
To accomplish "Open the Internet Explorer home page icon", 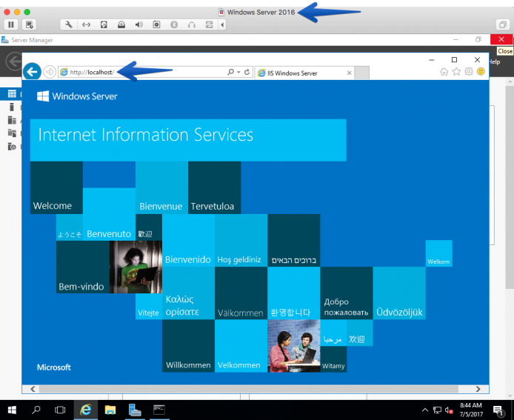I will pos(444,71).
